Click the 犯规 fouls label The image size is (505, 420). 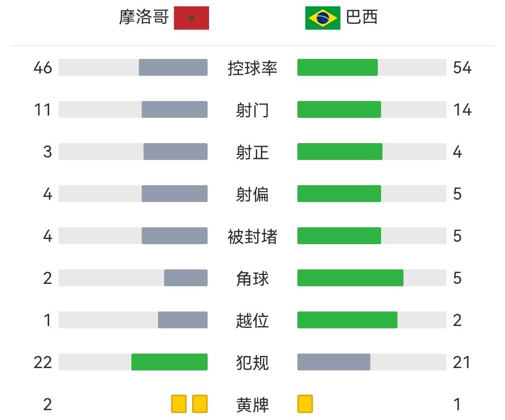pyautogui.click(x=252, y=363)
